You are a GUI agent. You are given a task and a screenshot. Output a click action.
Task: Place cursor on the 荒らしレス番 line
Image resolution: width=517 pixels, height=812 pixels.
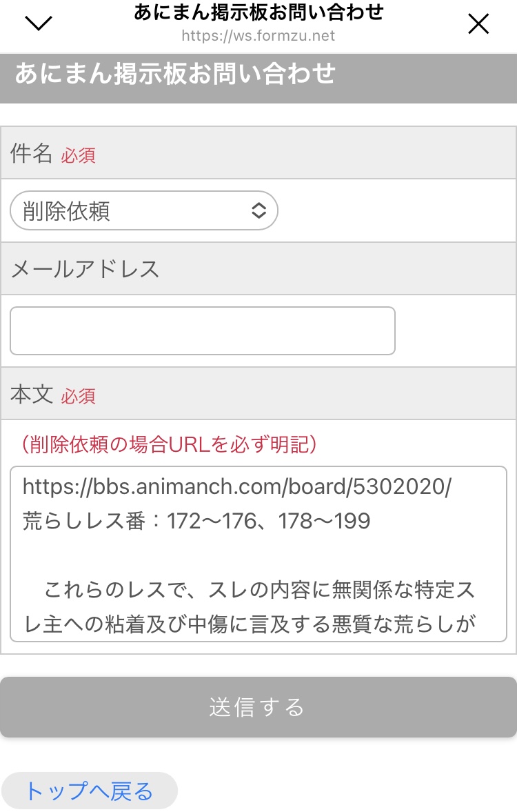click(x=196, y=521)
